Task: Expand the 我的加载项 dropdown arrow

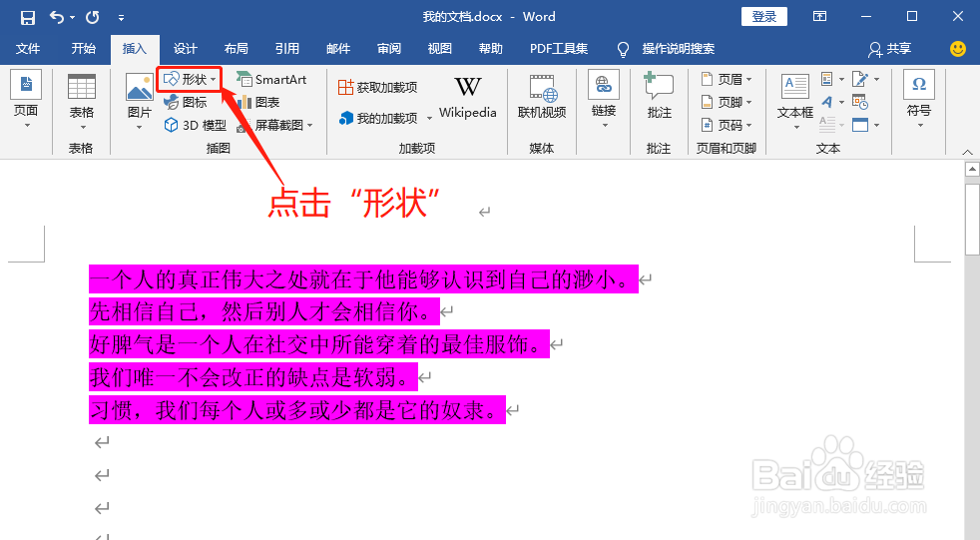Action: click(x=429, y=118)
